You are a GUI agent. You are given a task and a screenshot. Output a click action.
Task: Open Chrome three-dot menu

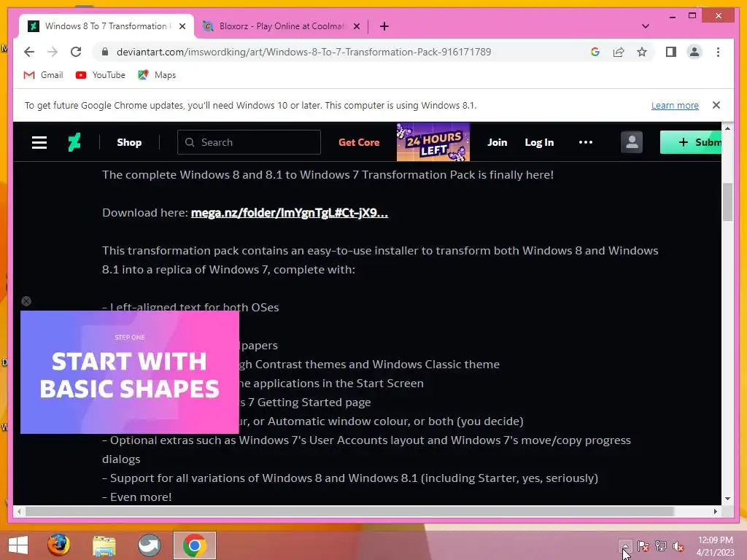pyautogui.click(x=718, y=52)
